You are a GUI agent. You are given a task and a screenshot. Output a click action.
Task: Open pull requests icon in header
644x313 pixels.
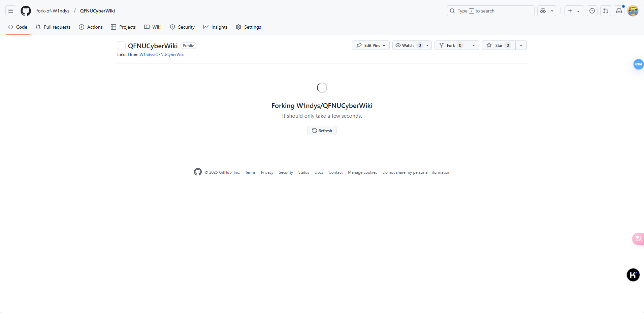[605, 11]
